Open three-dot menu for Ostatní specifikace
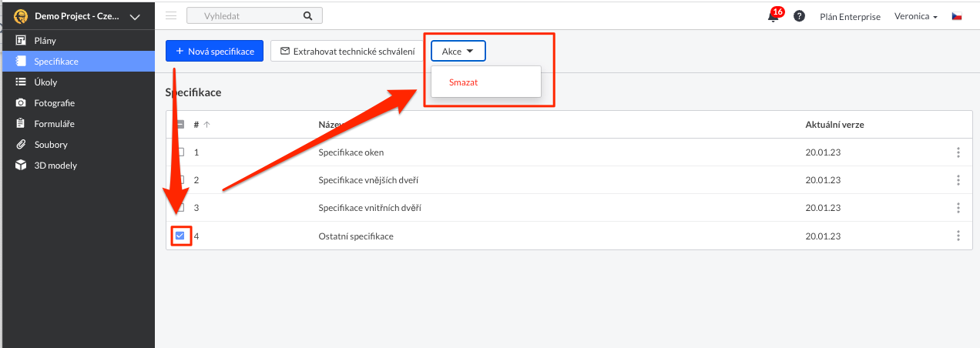Screen dimensions: 980x348 pos(958,236)
